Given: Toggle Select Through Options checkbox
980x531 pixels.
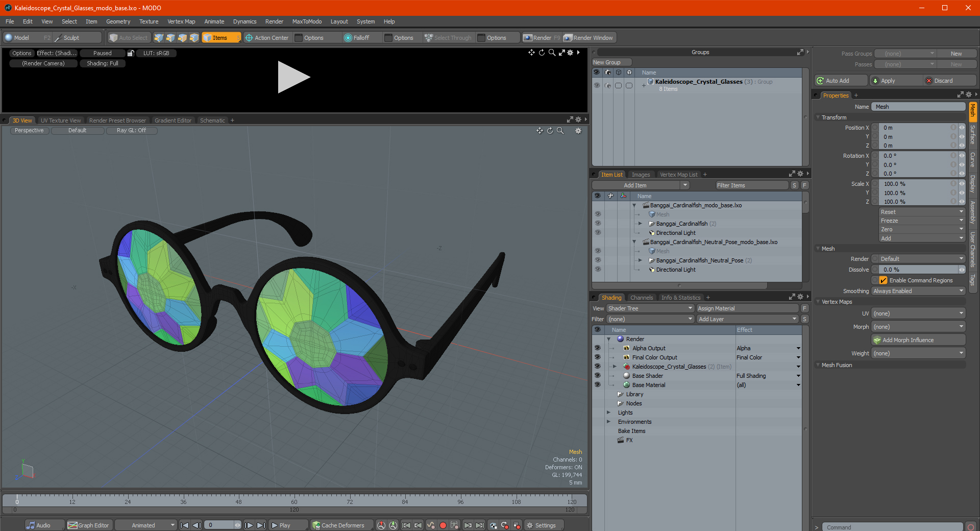Looking at the screenshot, I should point(481,38).
